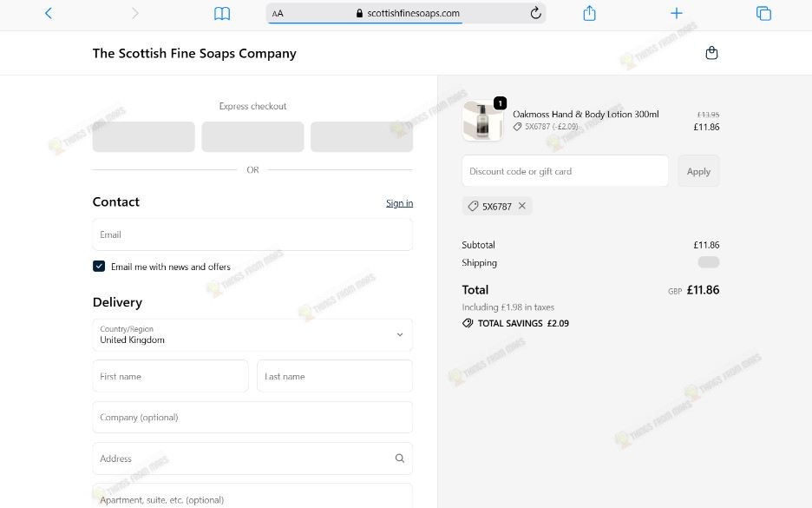The width and height of the screenshot is (812, 508).
Task: Click the Oakmoss Hand & Body Lotion 300ml text
Action: [586, 114]
